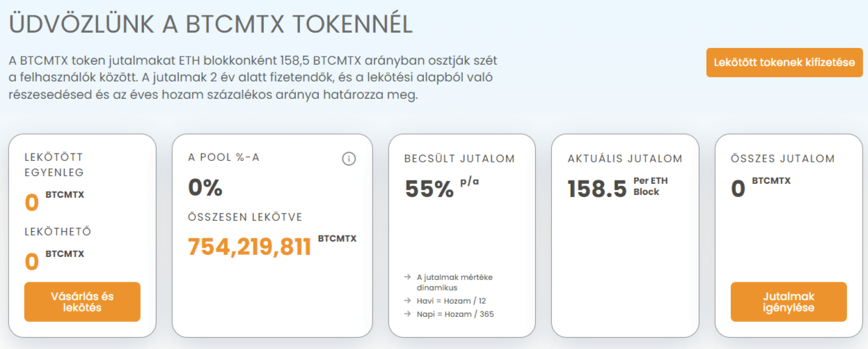
Task: Click the 'p/a' label beside 55%
Action: [470, 181]
